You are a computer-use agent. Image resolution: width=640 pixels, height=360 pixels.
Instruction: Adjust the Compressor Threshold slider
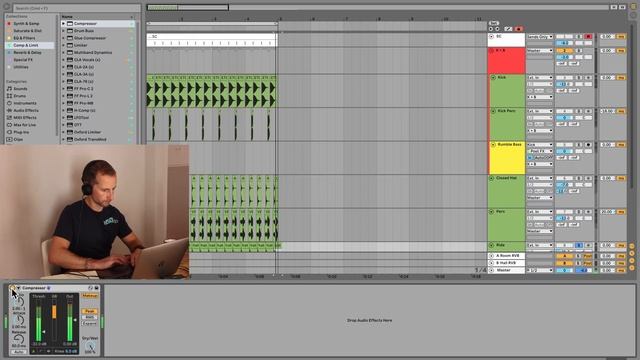tap(44, 332)
